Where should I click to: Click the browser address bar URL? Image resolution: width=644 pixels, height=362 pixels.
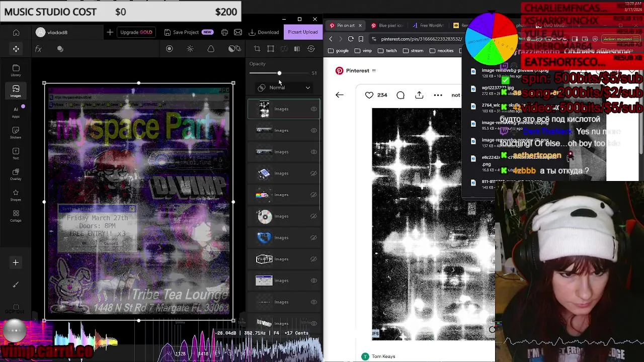tap(421, 39)
